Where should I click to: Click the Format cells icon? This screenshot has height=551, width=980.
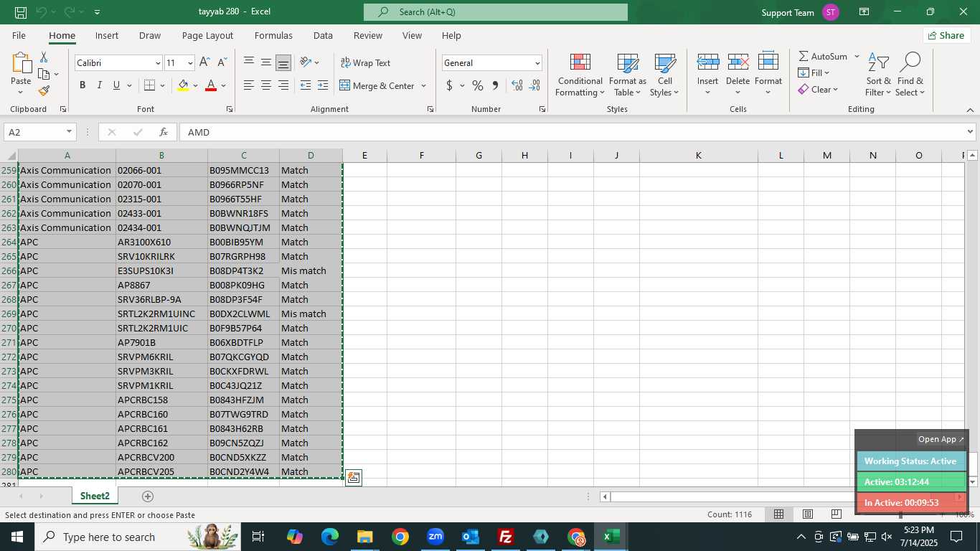768,62
